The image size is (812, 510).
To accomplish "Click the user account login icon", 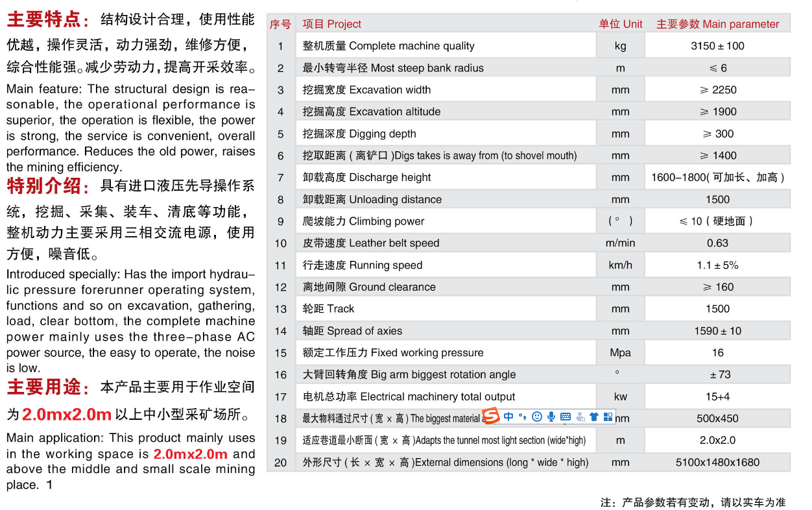I will 579,417.
